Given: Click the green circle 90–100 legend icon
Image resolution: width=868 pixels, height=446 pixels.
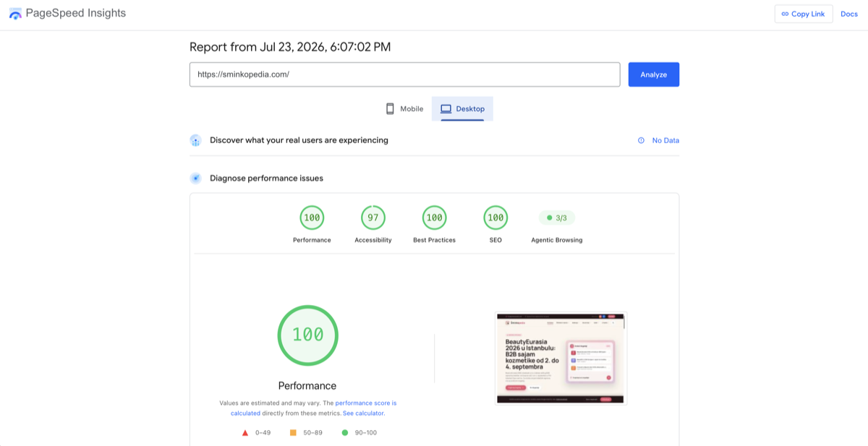Looking at the screenshot, I should (345, 433).
